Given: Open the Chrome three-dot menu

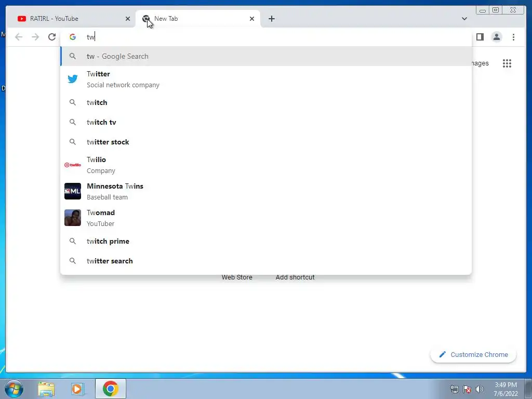Looking at the screenshot, I should point(513,37).
